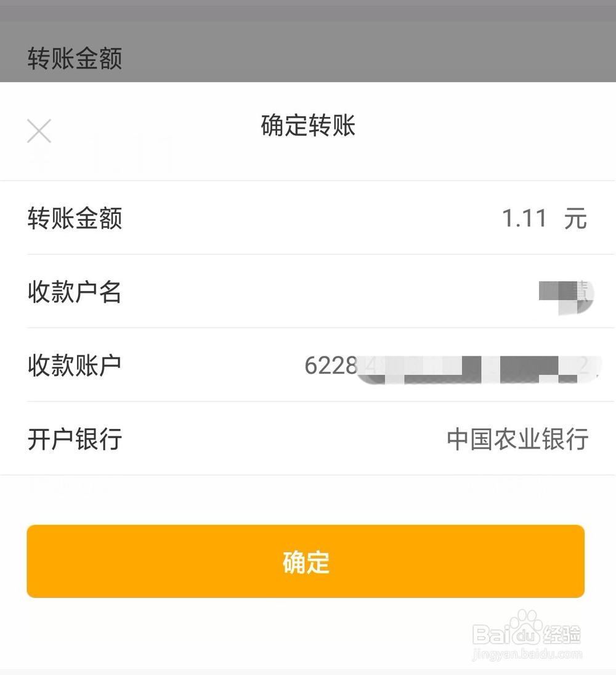Viewport: 616px width, 675px height.
Task: Tap the 元 currency unit
Action: point(575,219)
